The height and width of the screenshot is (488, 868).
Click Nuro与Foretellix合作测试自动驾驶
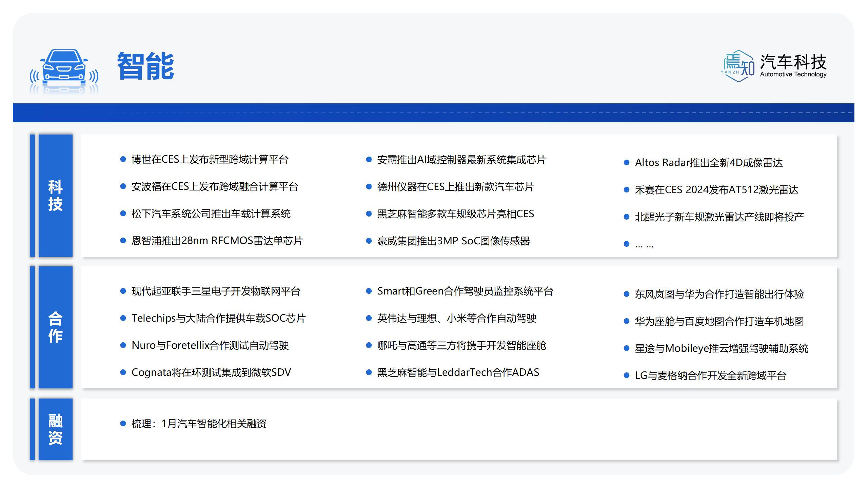click(x=210, y=345)
